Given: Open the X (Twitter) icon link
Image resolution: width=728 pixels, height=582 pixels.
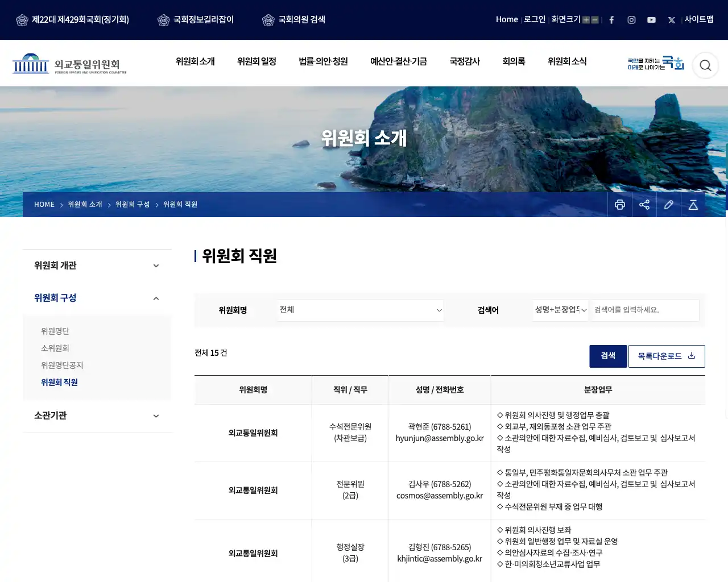Looking at the screenshot, I should coord(672,20).
